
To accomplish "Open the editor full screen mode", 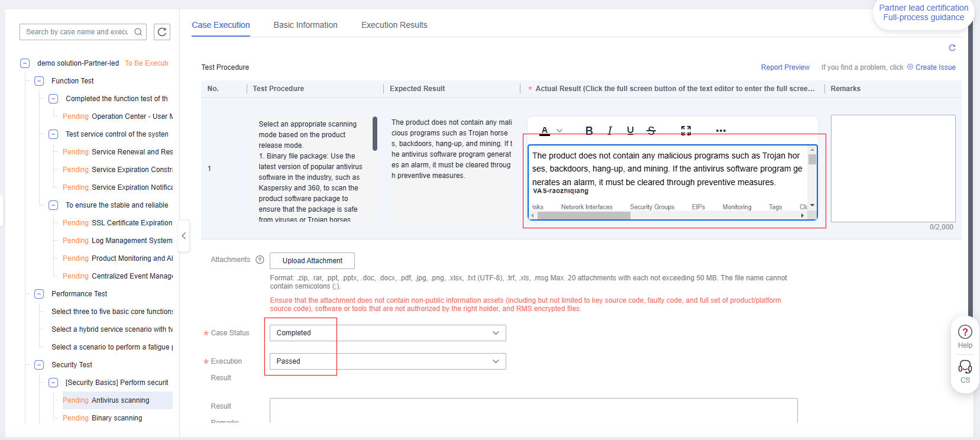I will pos(686,131).
